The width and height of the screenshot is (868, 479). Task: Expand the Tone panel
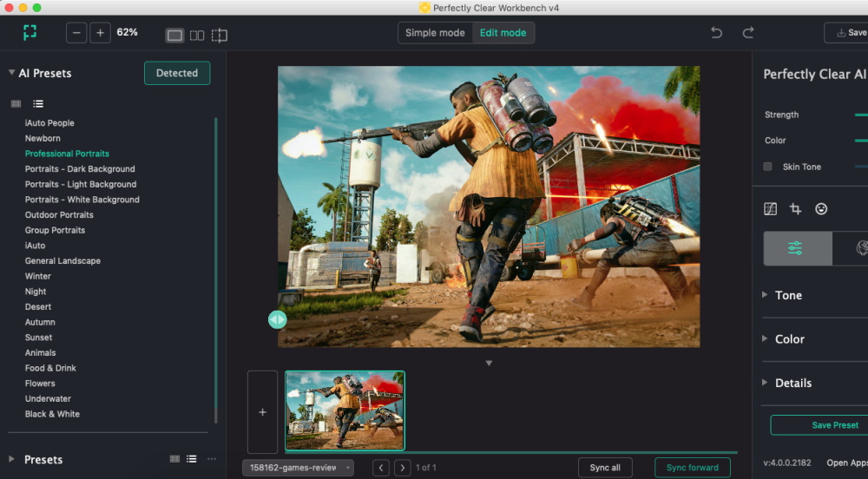765,295
